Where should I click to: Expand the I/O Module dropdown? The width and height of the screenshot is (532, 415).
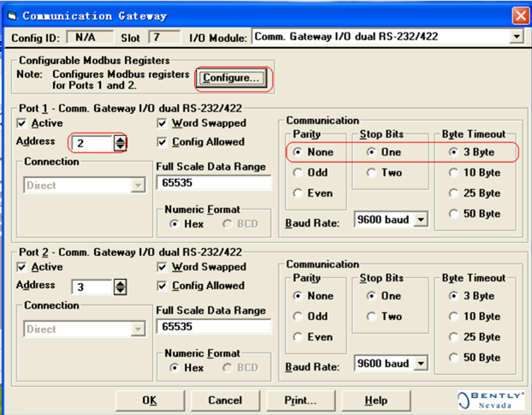pyautogui.click(x=517, y=36)
